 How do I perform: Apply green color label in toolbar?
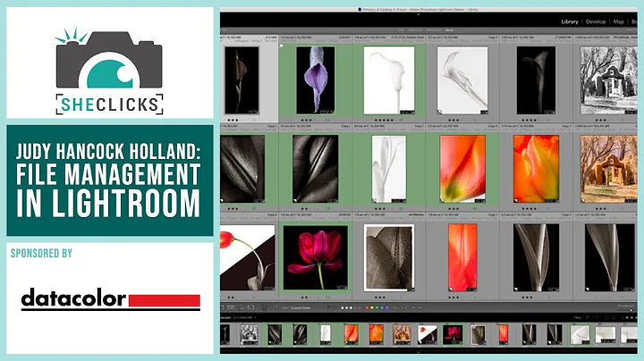[x=377, y=307]
